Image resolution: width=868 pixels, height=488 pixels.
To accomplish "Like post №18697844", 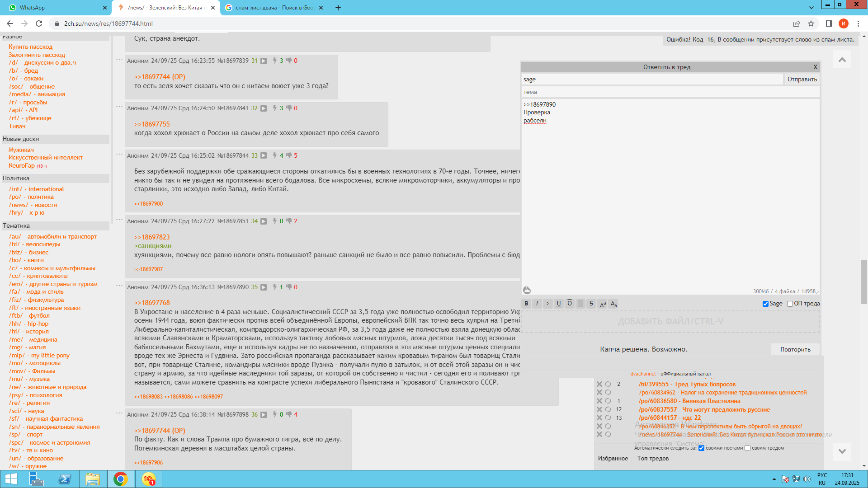I will pyautogui.click(x=275, y=155).
